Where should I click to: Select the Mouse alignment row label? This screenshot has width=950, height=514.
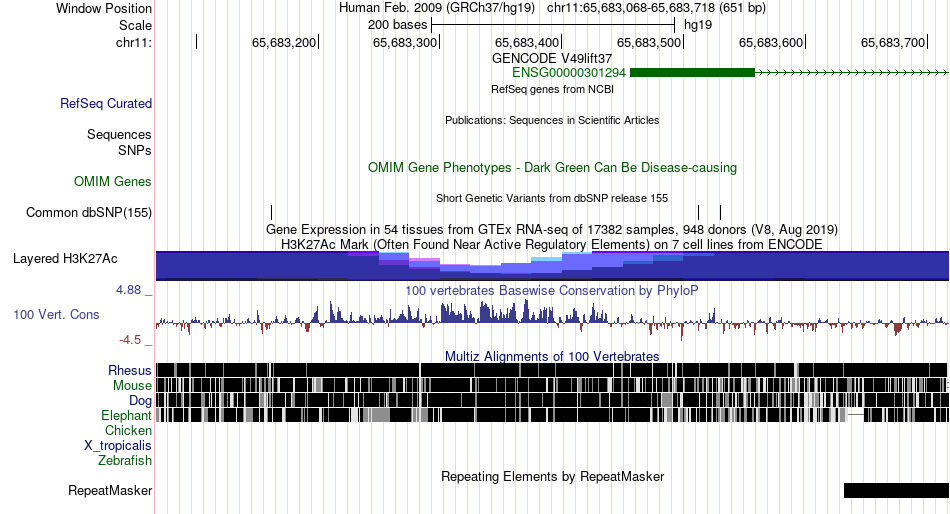click(132, 386)
